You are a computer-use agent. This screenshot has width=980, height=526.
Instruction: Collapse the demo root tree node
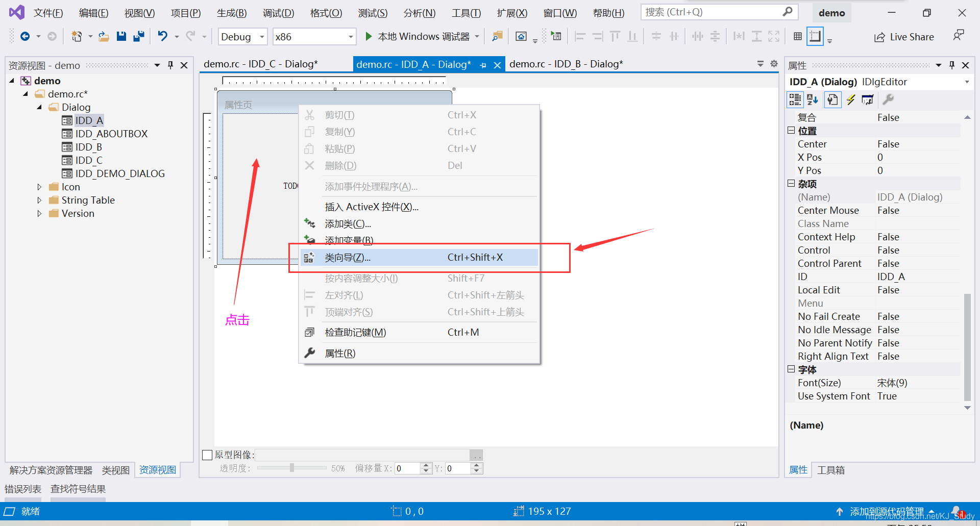click(12, 81)
